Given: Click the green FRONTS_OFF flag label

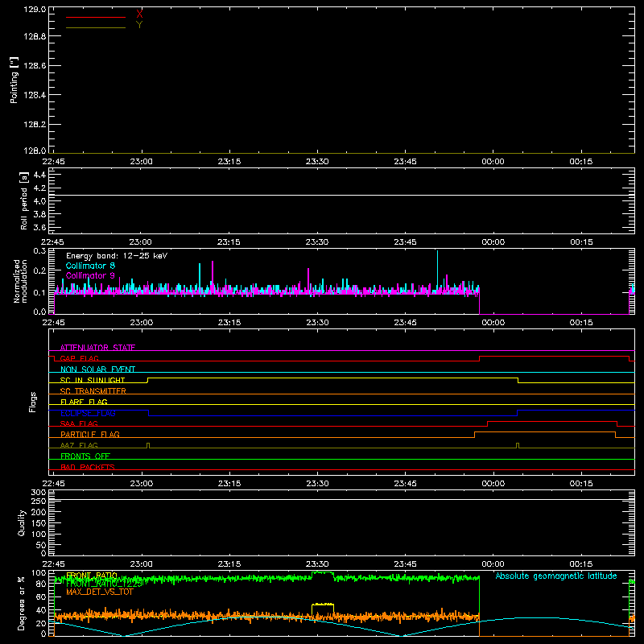Looking at the screenshot, I should [85, 456].
